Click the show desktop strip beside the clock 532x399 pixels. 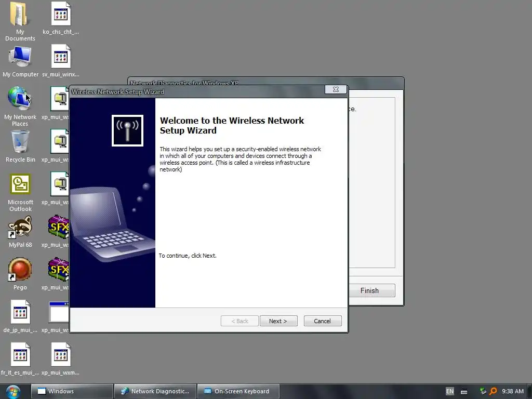point(529,391)
